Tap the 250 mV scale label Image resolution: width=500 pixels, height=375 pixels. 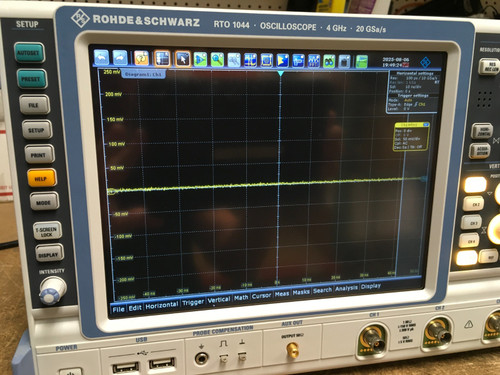pyautogui.click(x=112, y=72)
